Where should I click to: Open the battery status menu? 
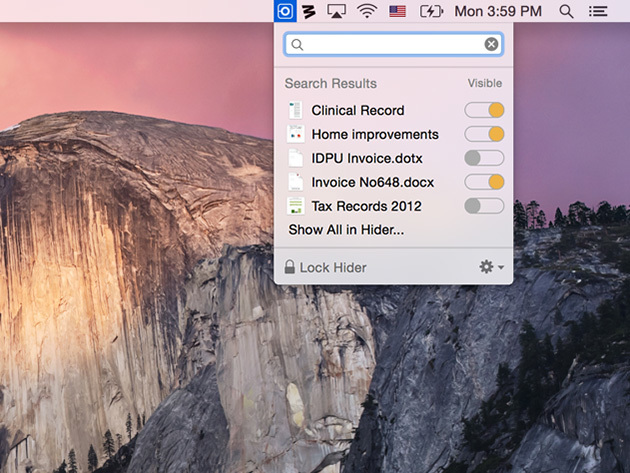(x=432, y=11)
